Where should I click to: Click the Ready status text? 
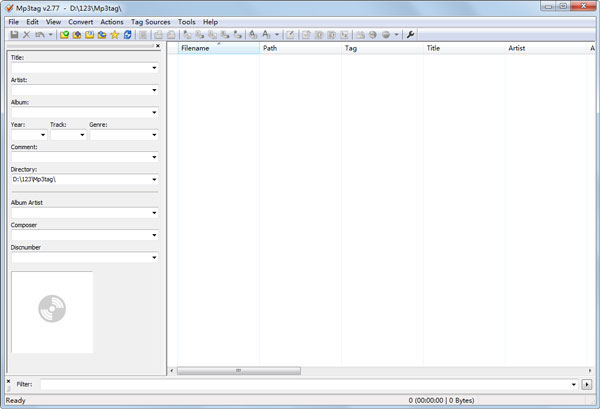click(15, 401)
